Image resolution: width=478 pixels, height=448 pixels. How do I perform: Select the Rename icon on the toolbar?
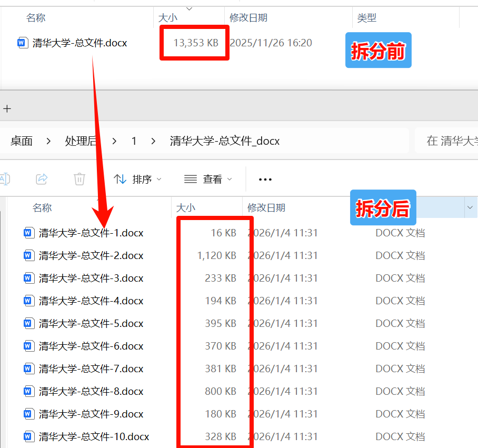tap(5, 179)
